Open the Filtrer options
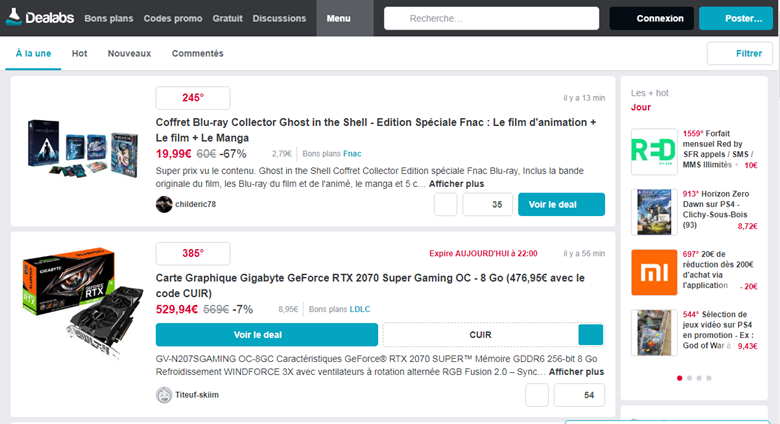The image size is (780, 424). [739, 54]
